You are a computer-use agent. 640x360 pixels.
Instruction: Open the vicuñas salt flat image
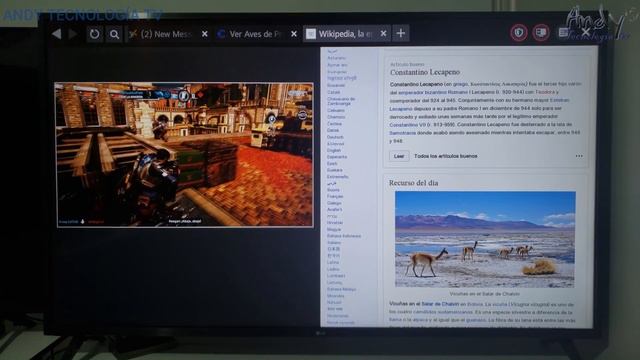click(484, 239)
